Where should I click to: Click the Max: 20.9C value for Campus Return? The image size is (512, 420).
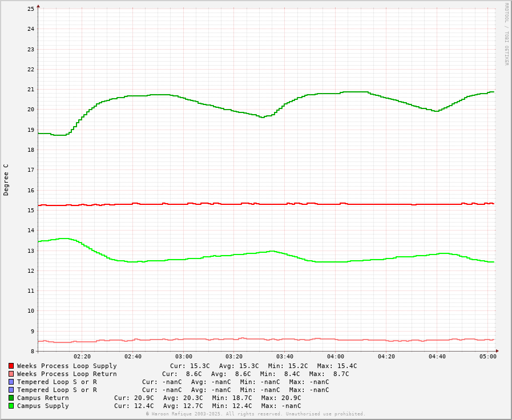pyautogui.click(x=281, y=398)
